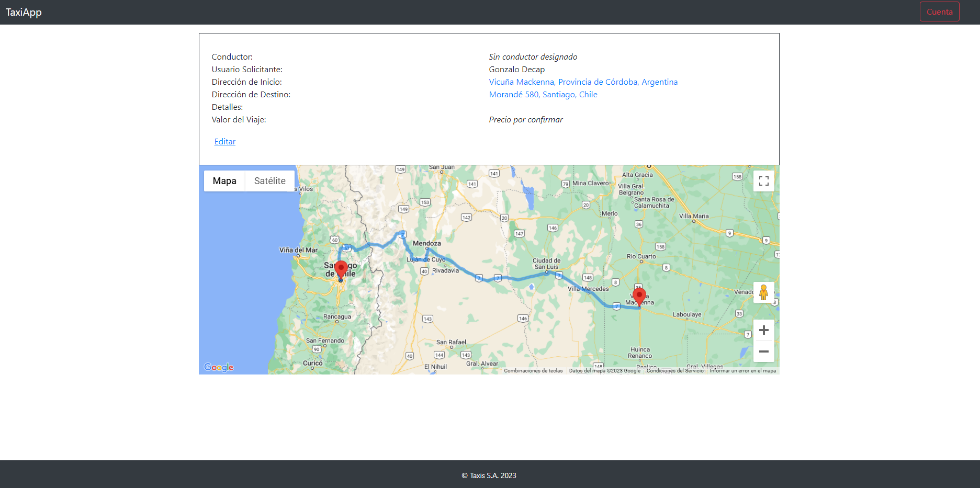Click the Alta Gracia label on map
The width and height of the screenshot is (980, 488).
pos(637,175)
